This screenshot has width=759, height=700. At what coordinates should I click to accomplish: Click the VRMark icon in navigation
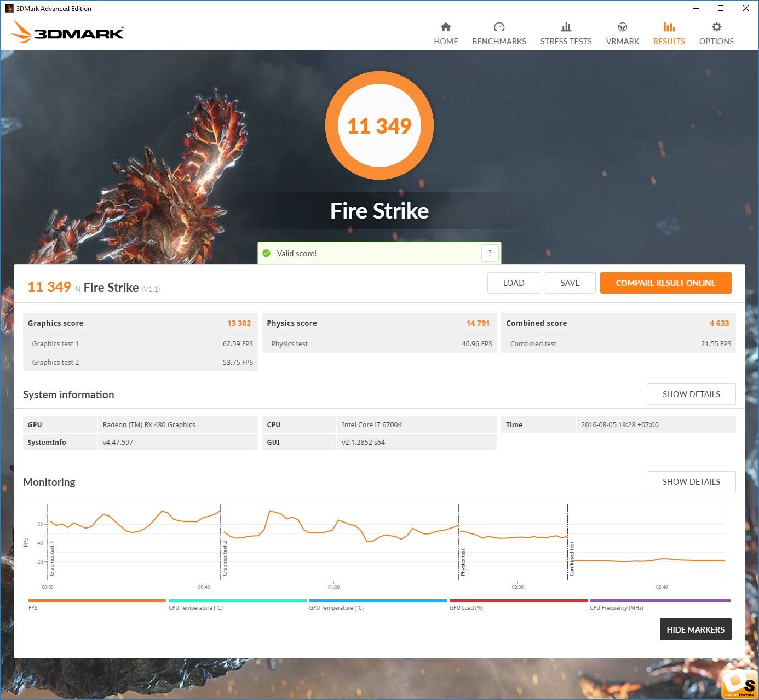coord(623,27)
